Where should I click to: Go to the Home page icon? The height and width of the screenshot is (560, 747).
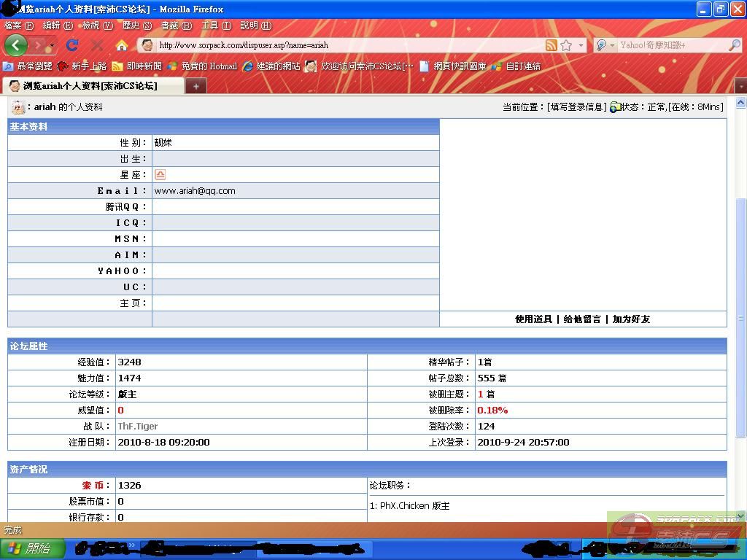pyautogui.click(x=122, y=45)
